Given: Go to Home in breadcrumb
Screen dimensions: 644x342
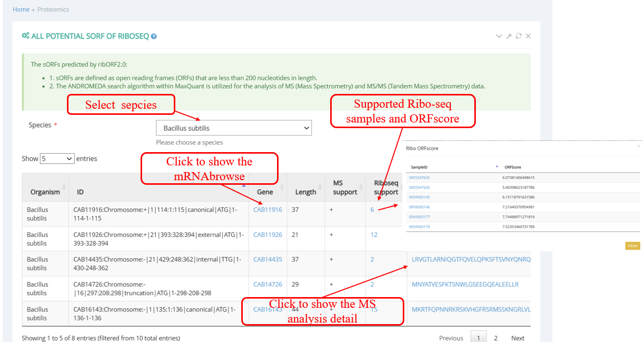Looking at the screenshot, I should point(21,10).
